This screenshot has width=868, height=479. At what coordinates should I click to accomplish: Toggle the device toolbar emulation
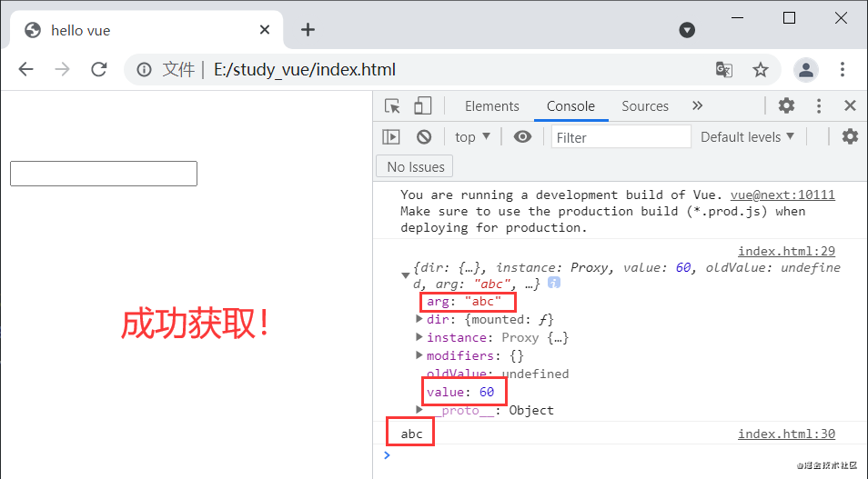422,105
